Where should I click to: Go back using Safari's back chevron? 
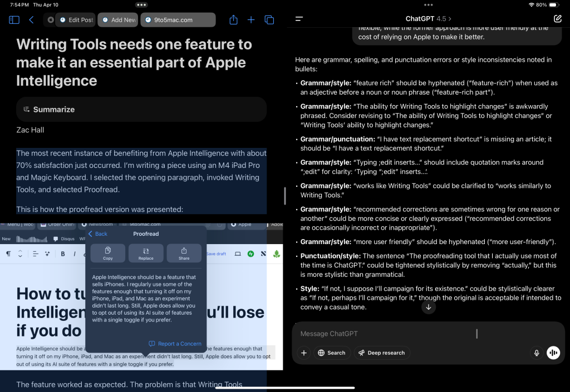(31, 20)
